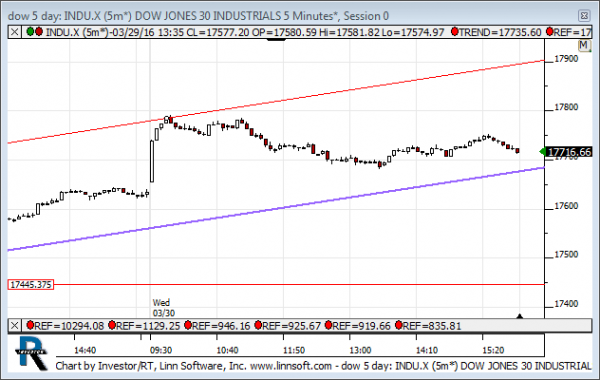Click the 13:00 time axis label

[360, 350]
